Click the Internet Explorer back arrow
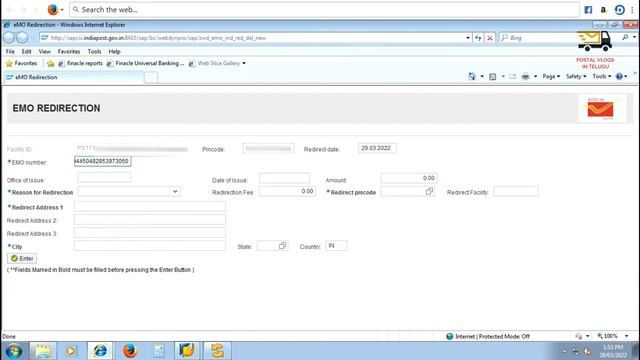 (9, 38)
